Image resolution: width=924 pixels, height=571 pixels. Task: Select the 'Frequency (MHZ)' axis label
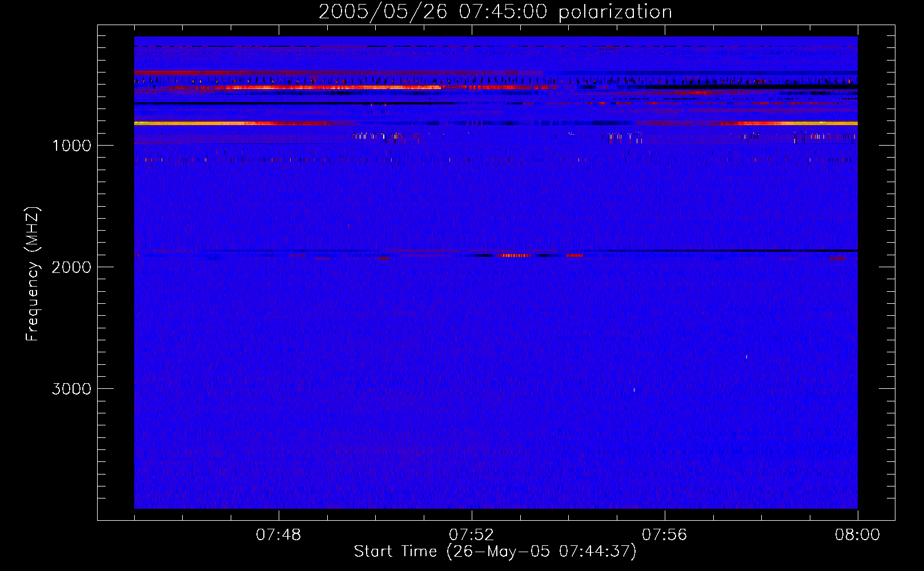(x=33, y=274)
